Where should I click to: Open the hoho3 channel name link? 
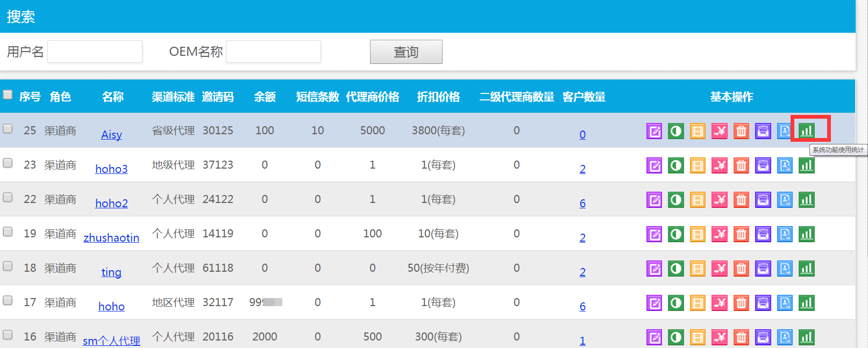coord(111,169)
